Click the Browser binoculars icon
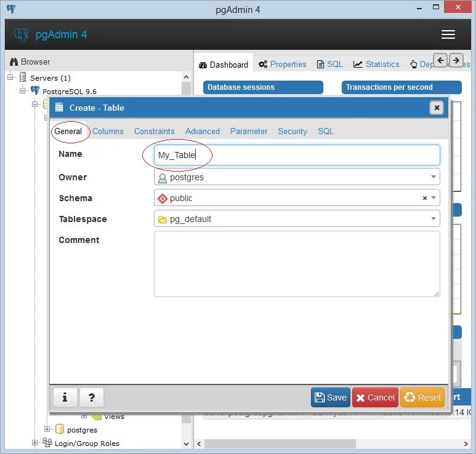 pos(14,62)
